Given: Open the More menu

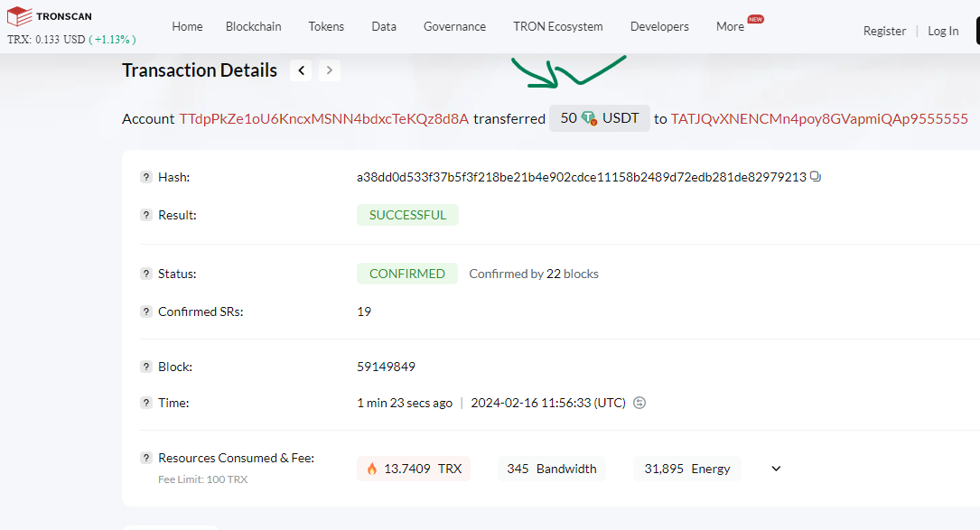Looking at the screenshot, I should (x=730, y=26).
